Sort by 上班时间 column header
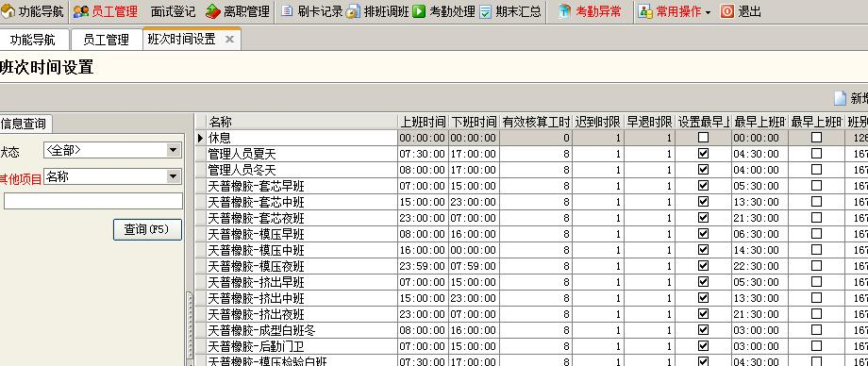Screen dimensions: 868x366 423,122
